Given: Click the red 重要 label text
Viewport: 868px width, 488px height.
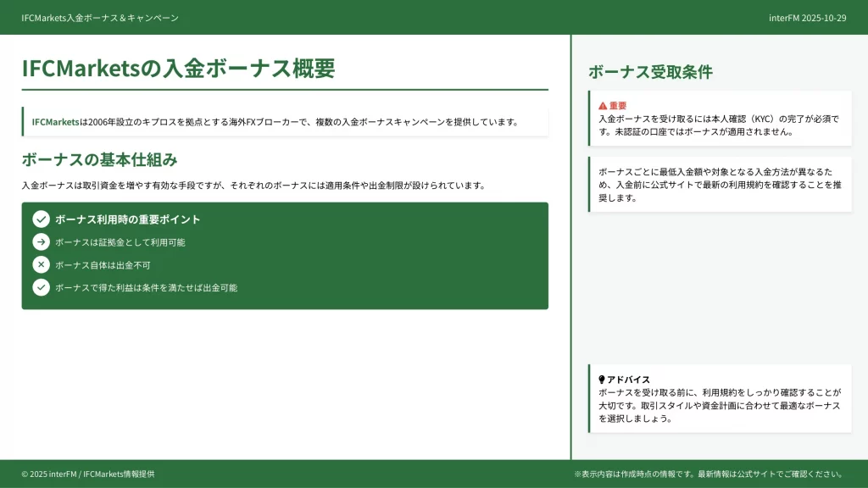Looking at the screenshot, I should 618,106.
